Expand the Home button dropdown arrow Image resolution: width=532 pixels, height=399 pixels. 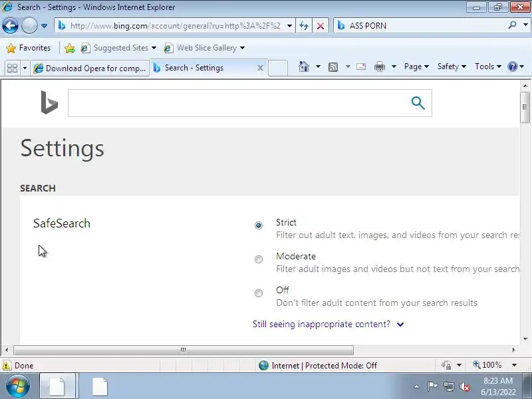(x=318, y=66)
